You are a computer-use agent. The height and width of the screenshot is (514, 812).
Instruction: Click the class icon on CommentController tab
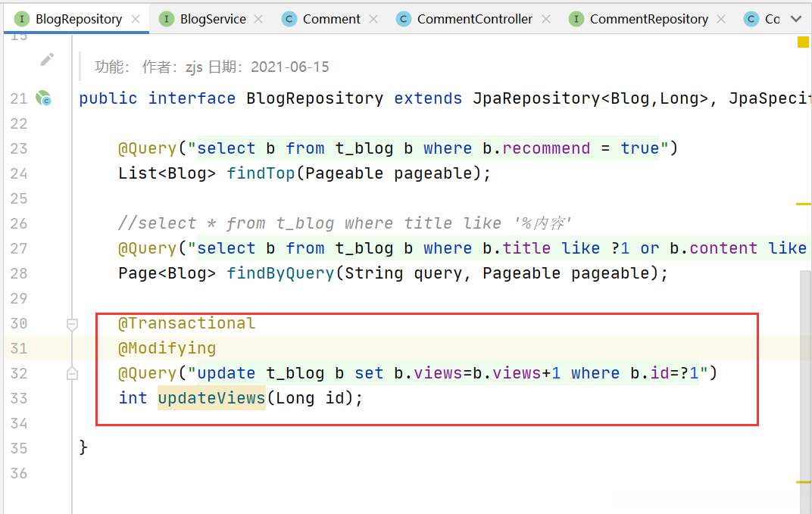pyautogui.click(x=404, y=19)
